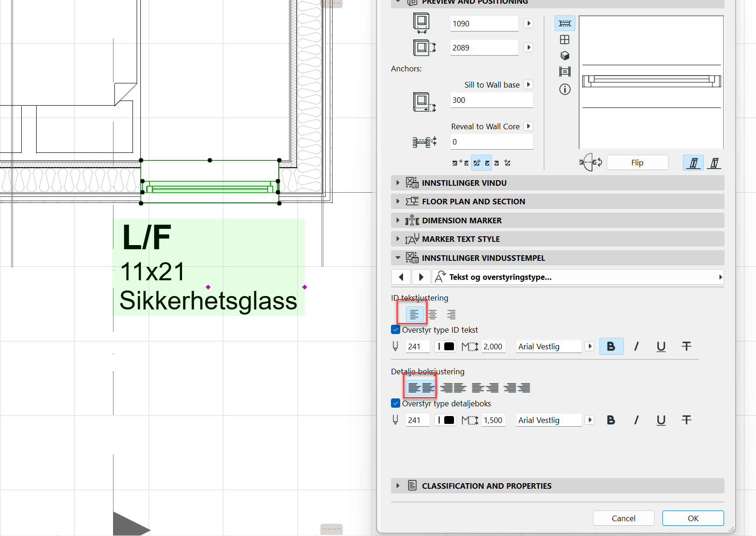The width and height of the screenshot is (756, 536).
Task: Click the info preview icon
Action: coord(565,89)
